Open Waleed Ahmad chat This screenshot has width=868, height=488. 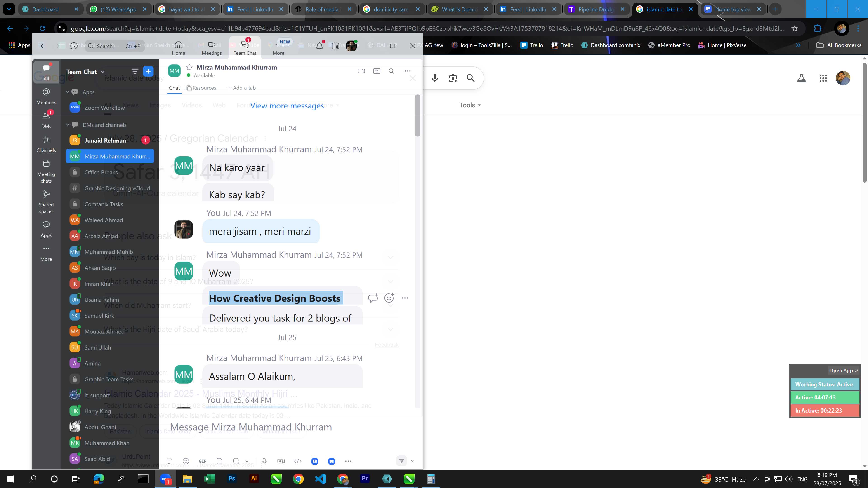coord(110,220)
